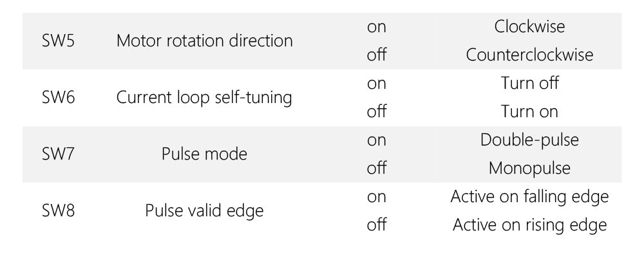Screen dimensions: 644x271
Task: Select the Current loop self-tuning text
Action: tap(204, 98)
